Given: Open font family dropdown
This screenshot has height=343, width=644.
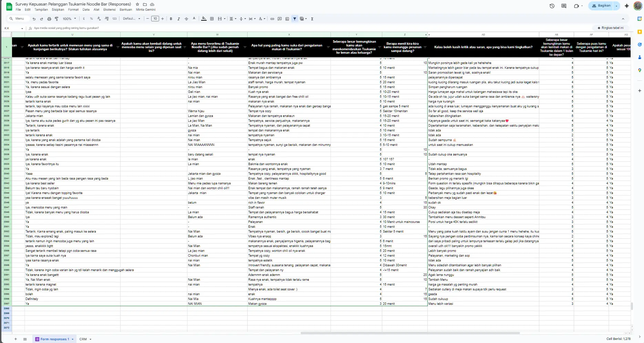Looking at the screenshot, I should [132, 19].
